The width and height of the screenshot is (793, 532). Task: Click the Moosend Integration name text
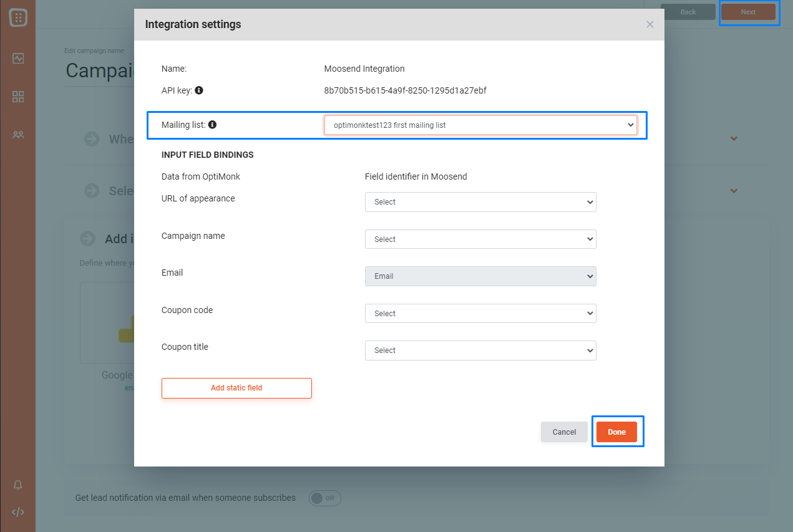point(364,69)
